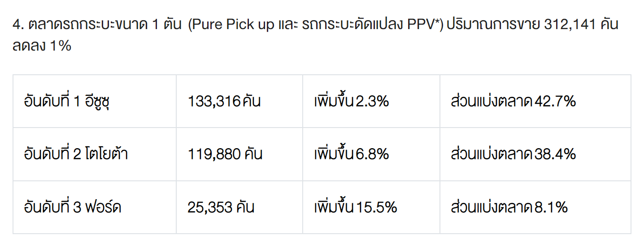Select the 25,353 คัน sales figure
The image size is (644, 235).
[x=221, y=207]
